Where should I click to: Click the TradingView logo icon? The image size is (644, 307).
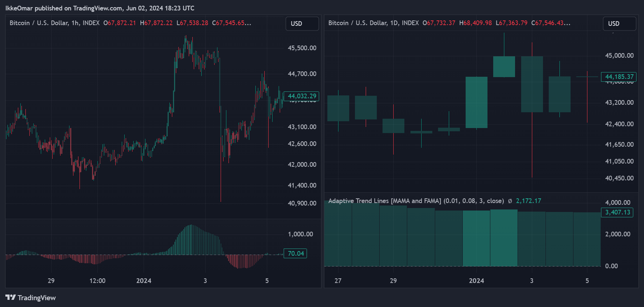10,297
